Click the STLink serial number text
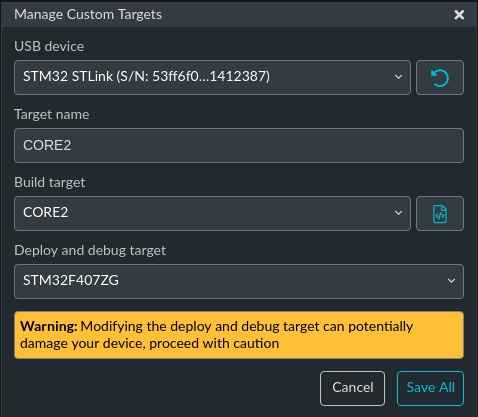Screen dimensions: 478x417 193,77
